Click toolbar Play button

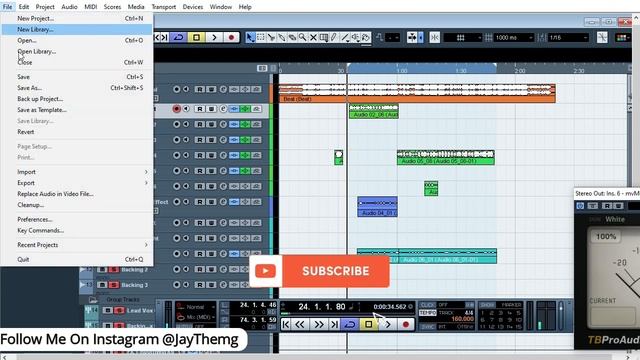click(x=214, y=38)
